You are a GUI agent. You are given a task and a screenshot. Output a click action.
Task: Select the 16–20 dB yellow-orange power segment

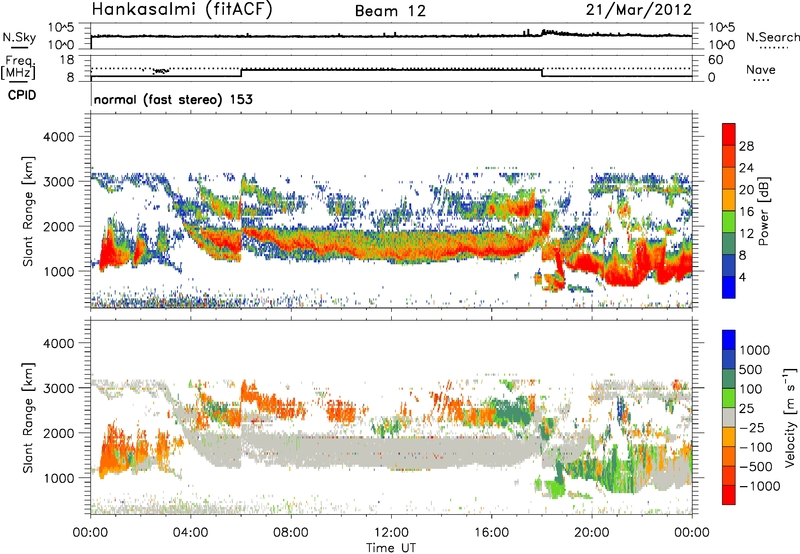[729, 200]
